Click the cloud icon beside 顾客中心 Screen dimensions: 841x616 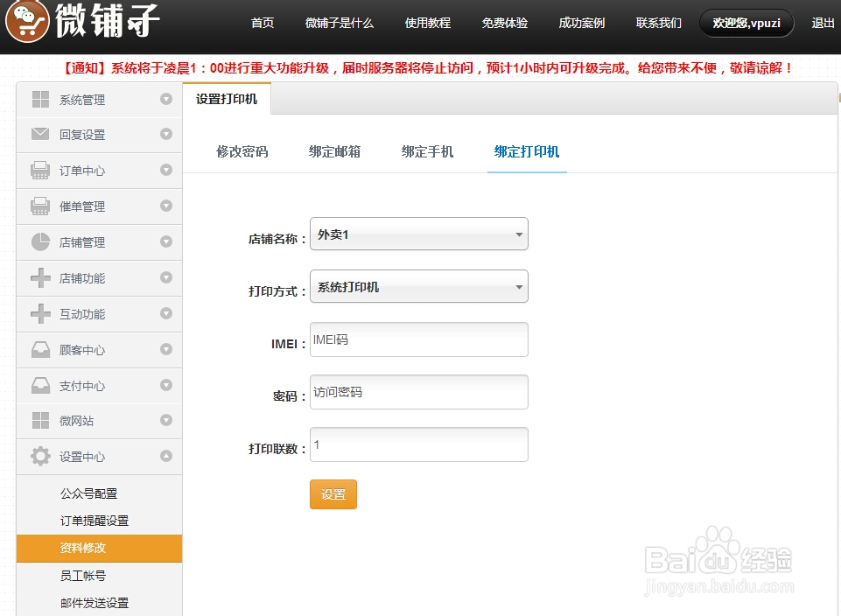tap(39, 349)
